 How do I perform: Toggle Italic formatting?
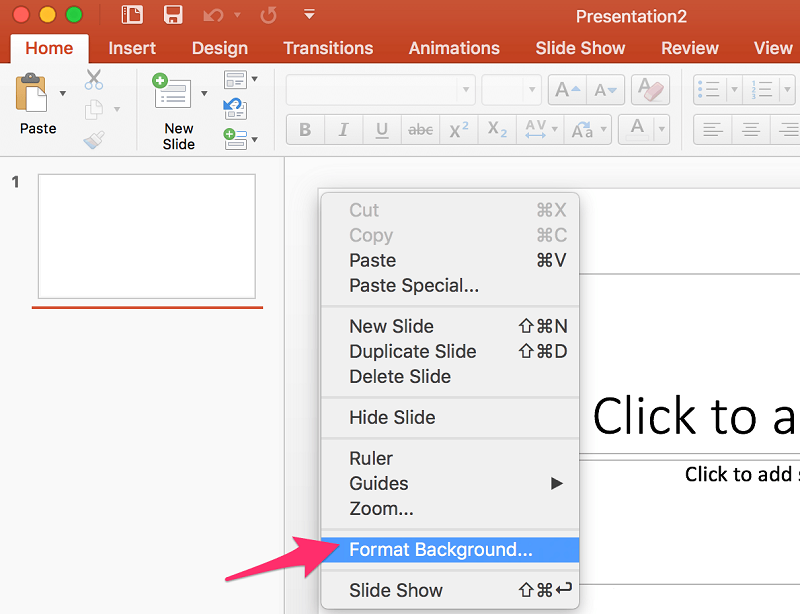[343, 130]
